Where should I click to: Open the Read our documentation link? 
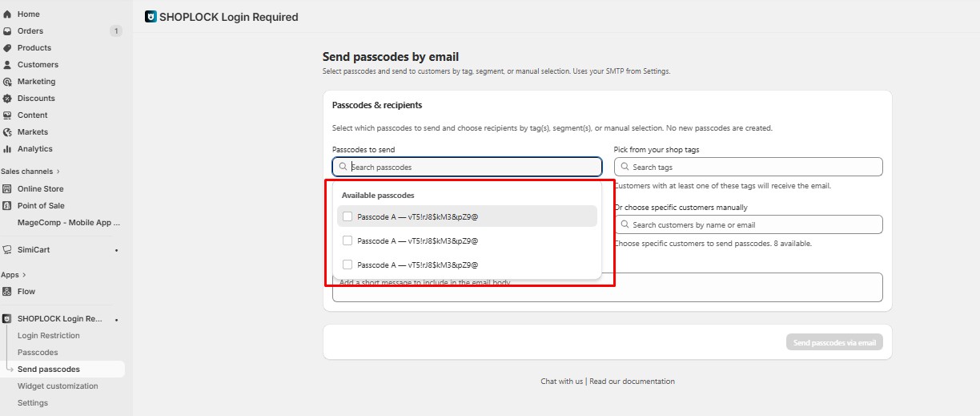coord(632,382)
